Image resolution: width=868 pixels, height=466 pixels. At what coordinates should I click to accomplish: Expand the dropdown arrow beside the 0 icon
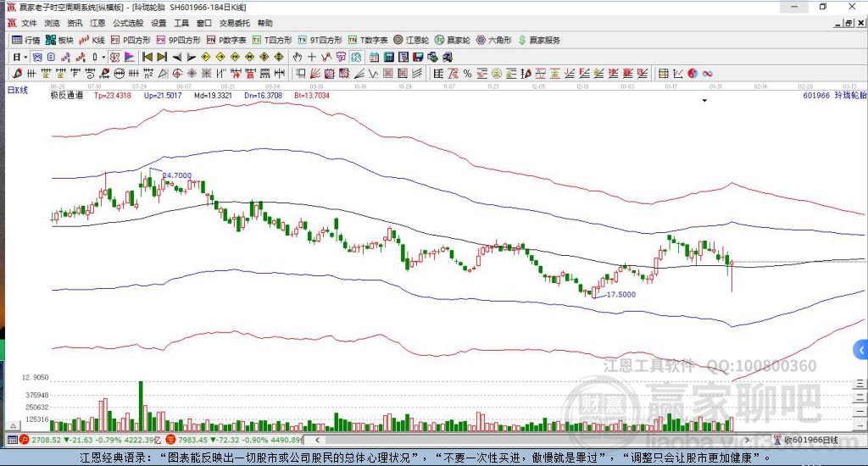point(103,57)
